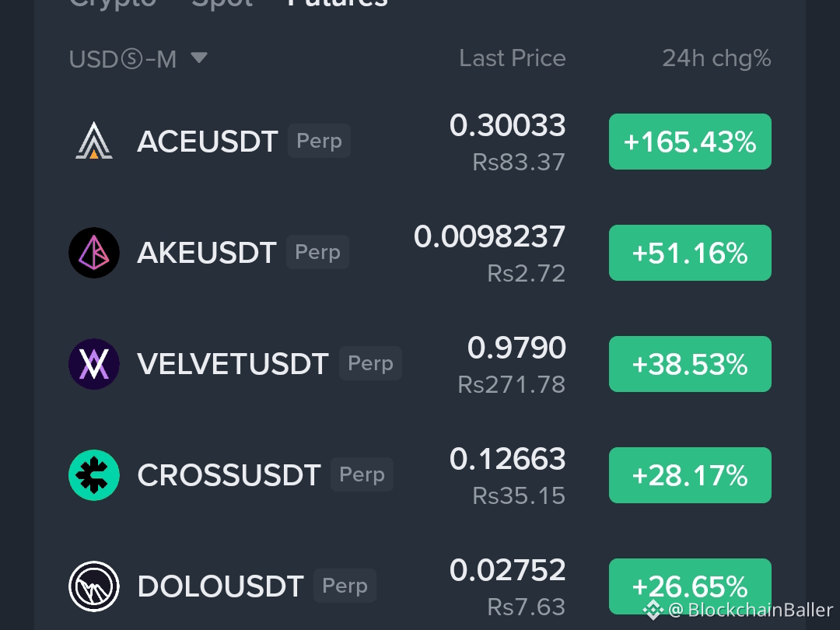Toggle the +38.53% change badge
Viewport: 840px width, 630px height.
[x=690, y=364]
